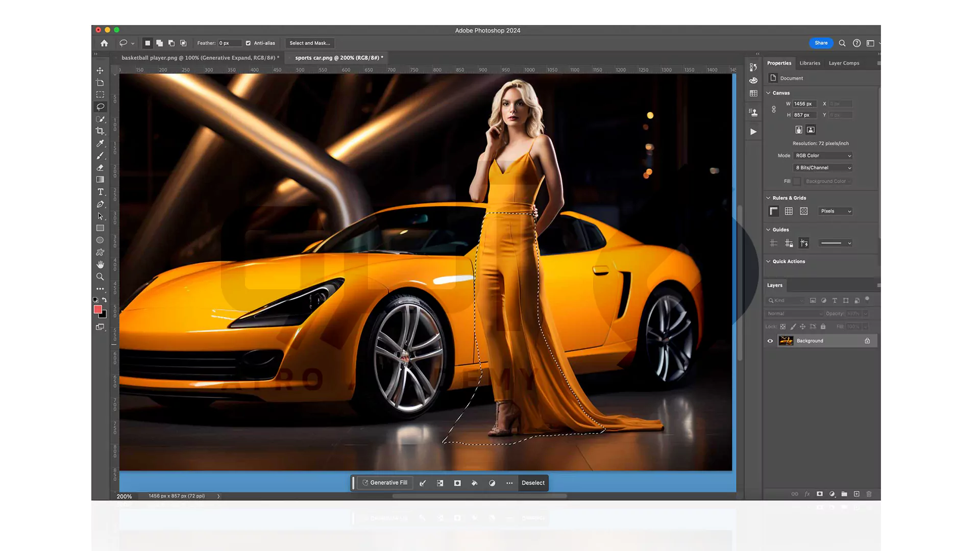The height and width of the screenshot is (551, 980).
Task: Select the Eyedropper tool
Action: click(100, 143)
